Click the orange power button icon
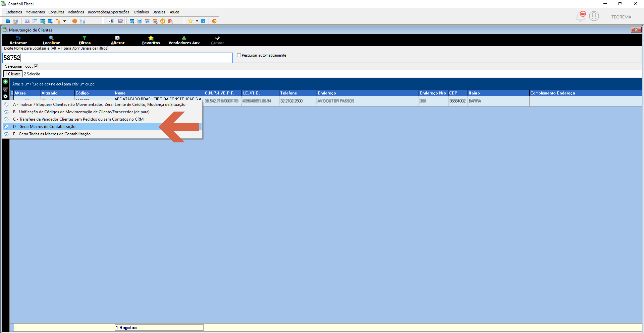The image size is (644, 333). pyautogui.click(x=214, y=21)
